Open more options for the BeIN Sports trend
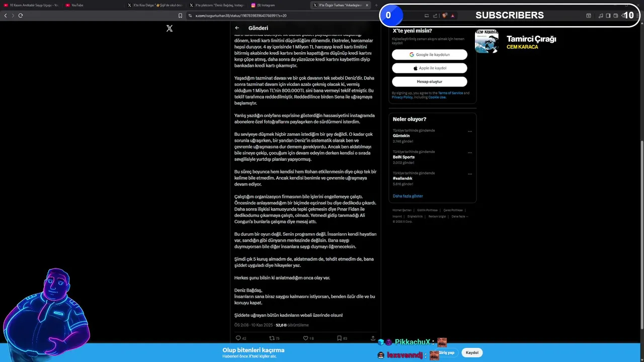The height and width of the screenshot is (362, 644). coord(470,153)
